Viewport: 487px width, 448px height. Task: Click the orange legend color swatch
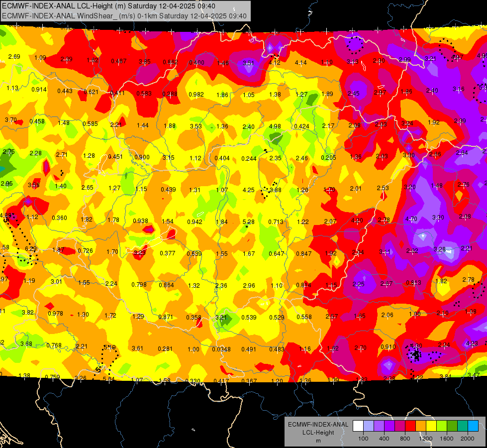tap(421, 426)
